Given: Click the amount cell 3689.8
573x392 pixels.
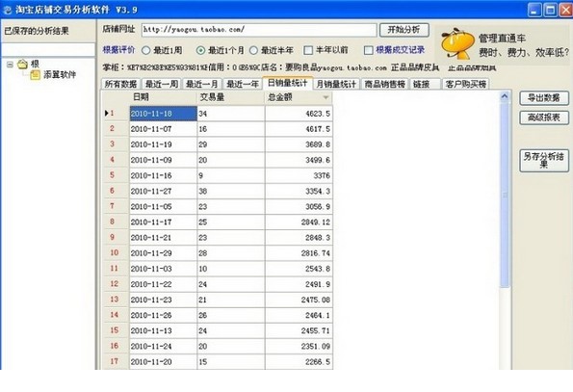Looking at the screenshot, I should [299, 144].
